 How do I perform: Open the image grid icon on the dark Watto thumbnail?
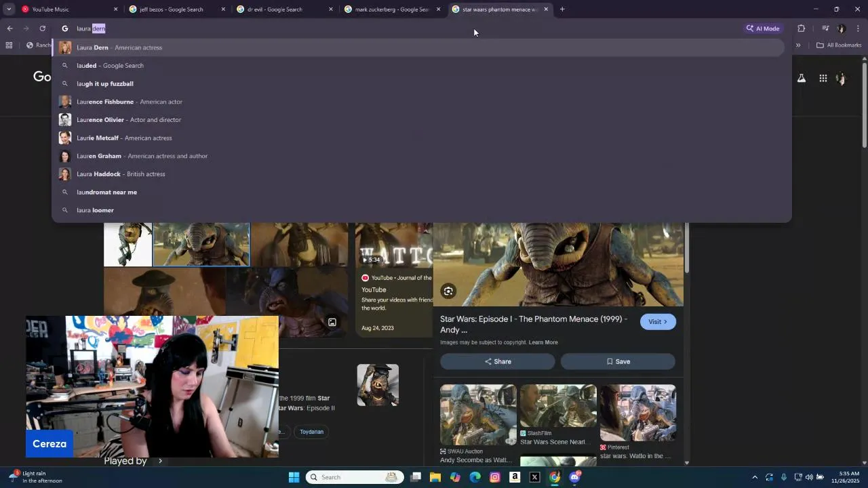point(332,323)
